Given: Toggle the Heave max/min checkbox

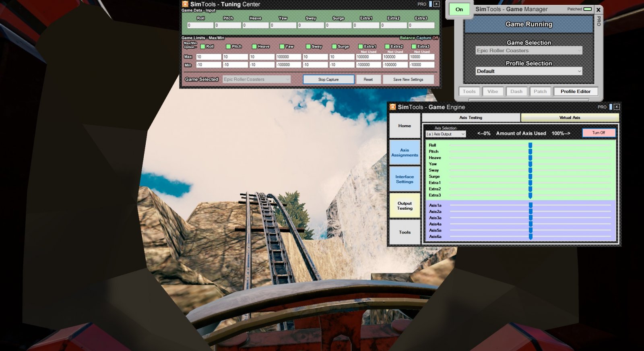Looking at the screenshot, I should click(x=254, y=46).
